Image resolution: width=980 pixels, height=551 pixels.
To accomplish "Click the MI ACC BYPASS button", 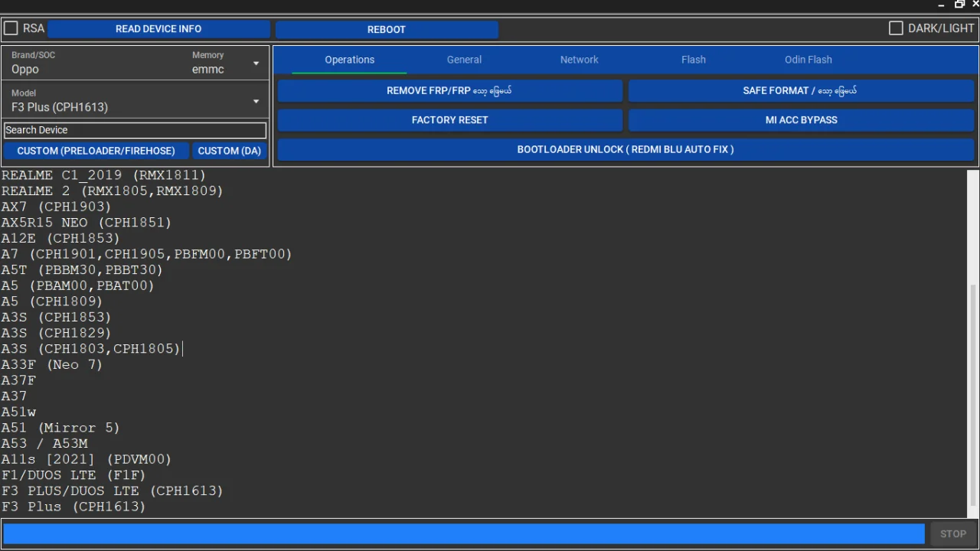I will click(x=801, y=120).
